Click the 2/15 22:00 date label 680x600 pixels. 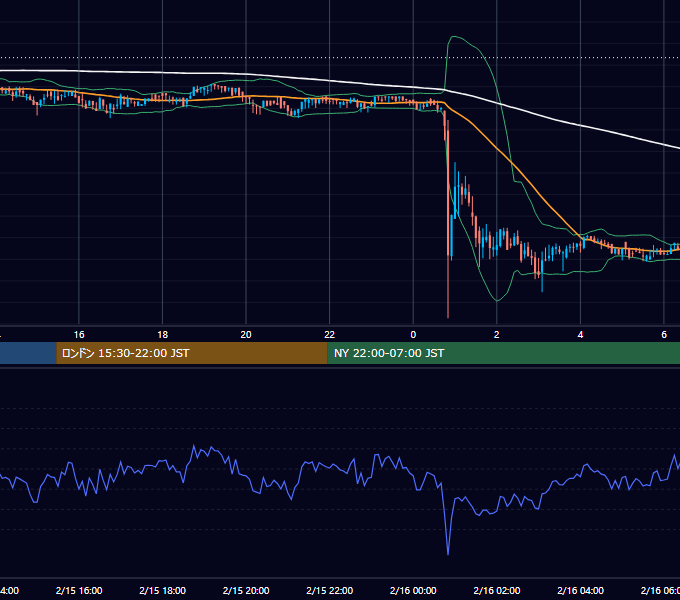click(x=330, y=590)
